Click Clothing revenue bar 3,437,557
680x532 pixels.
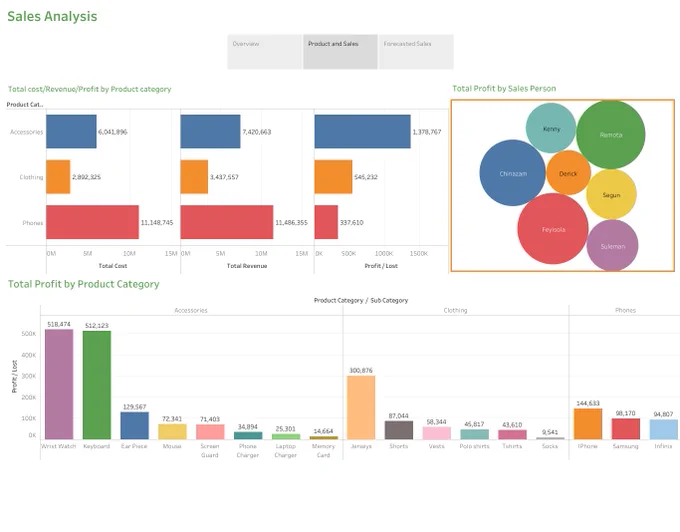[x=194, y=177]
